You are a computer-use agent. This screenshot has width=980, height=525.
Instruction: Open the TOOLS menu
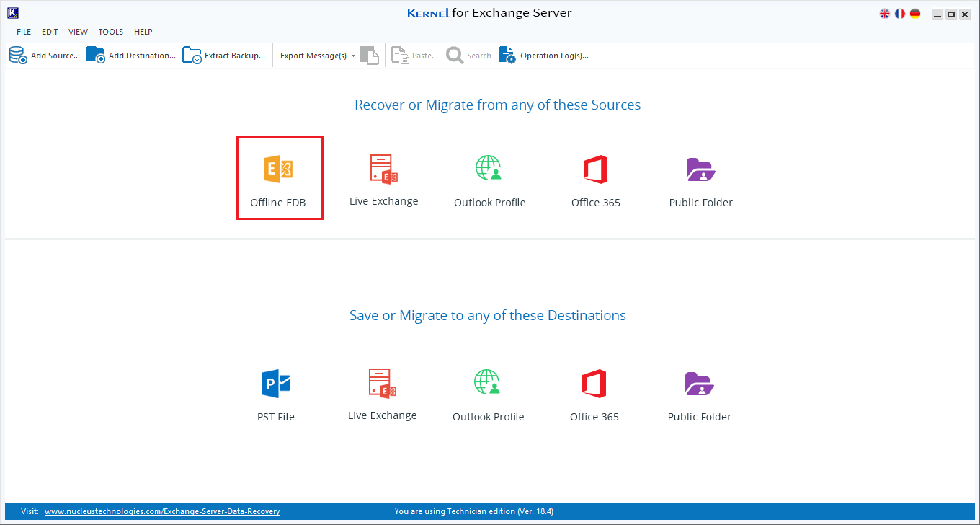111,32
